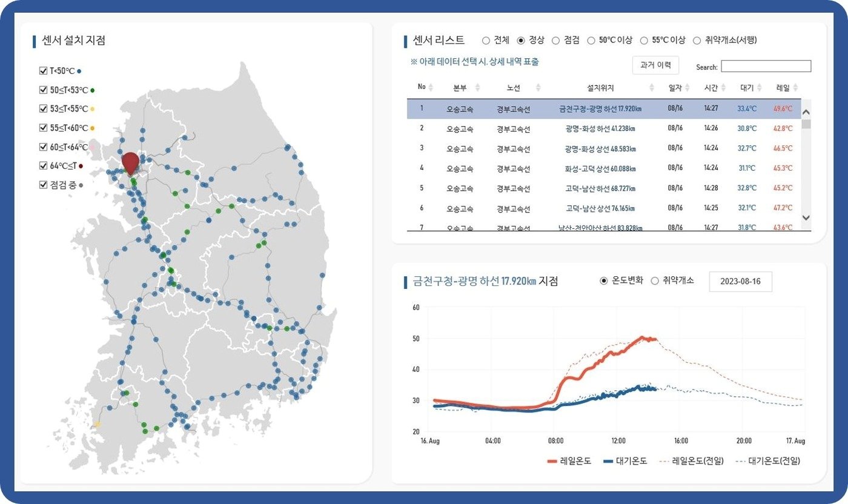The width and height of the screenshot is (848, 504).
Task: Uncheck the 점검 중 checkbox
Action: [x=42, y=184]
